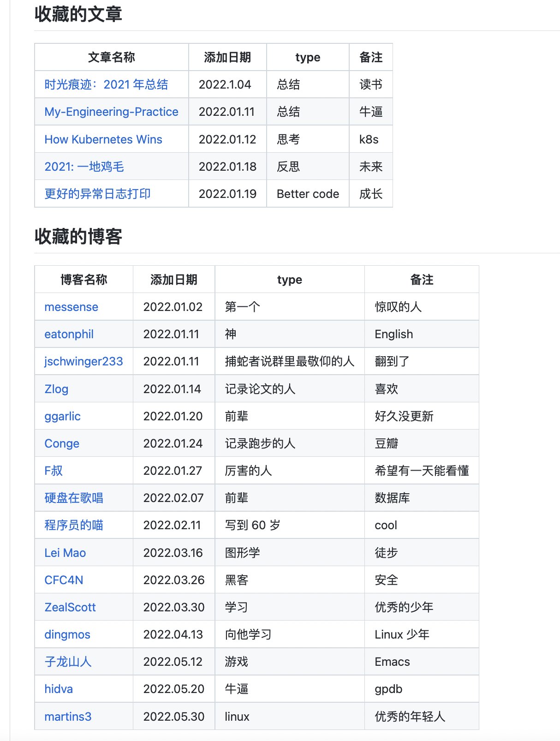Click the 好久没更新 note cell
Screen dimensions: 560x741
[x=422, y=416]
